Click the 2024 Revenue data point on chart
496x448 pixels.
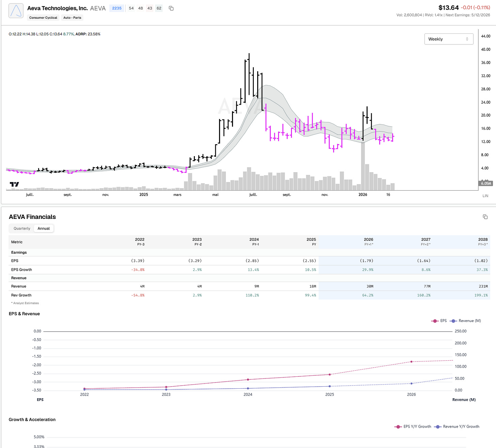(x=248, y=388)
